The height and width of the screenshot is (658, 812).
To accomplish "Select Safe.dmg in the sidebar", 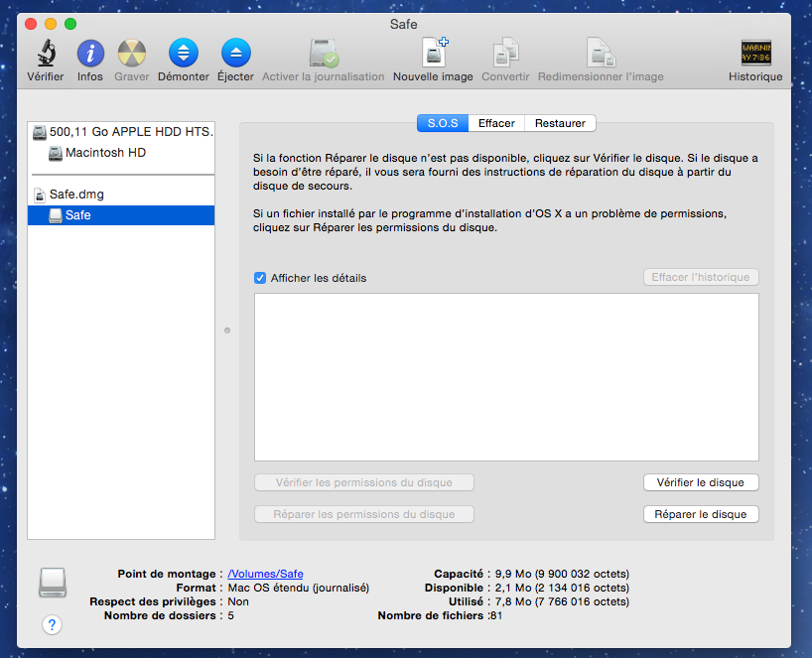I will click(x=121, y=195).
